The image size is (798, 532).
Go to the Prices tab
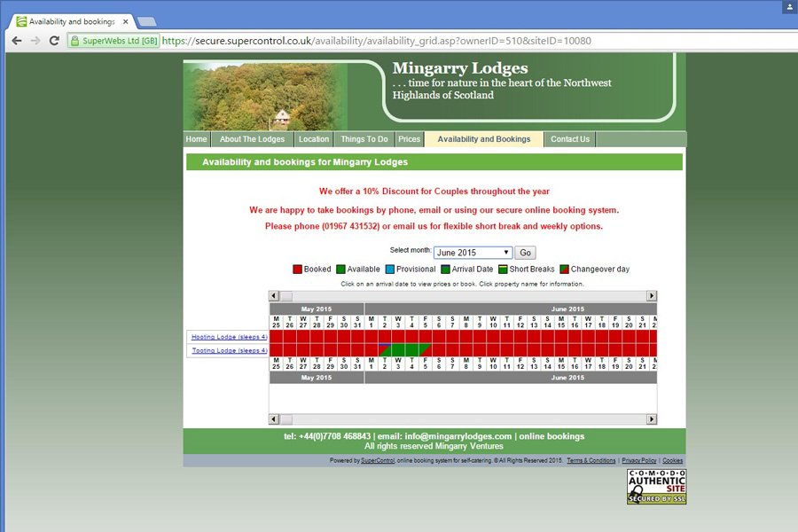tap(409, 139)
